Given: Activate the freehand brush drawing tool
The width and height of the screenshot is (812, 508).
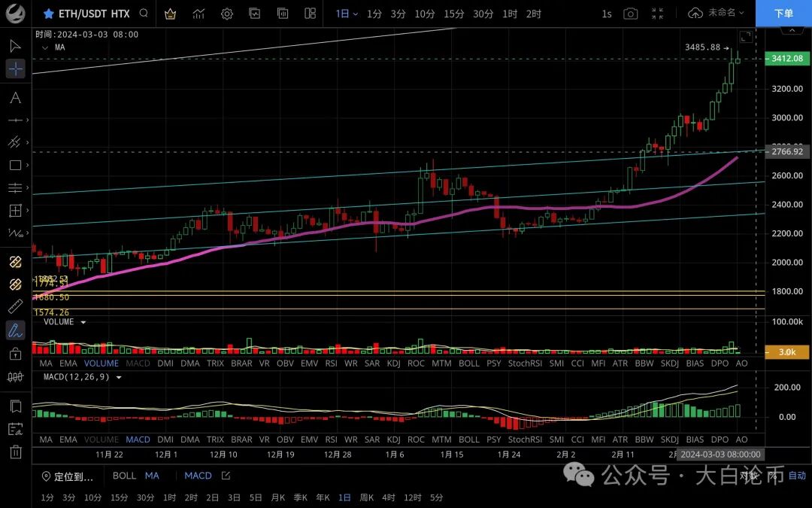Looking at the screenshot, I should tap(16, 330).
